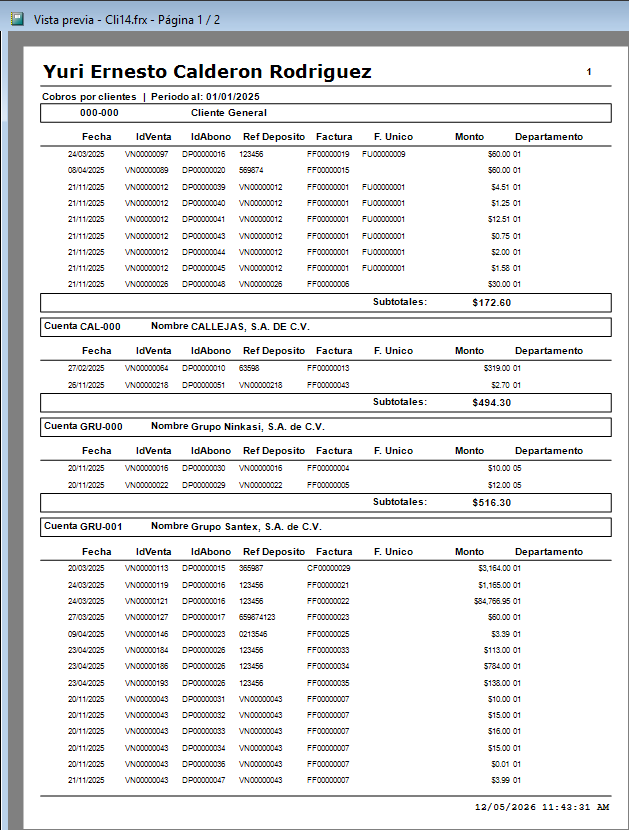
Task: Click amount '$2.70' cell
Action: pyautogui.click(x=500, y=385)
